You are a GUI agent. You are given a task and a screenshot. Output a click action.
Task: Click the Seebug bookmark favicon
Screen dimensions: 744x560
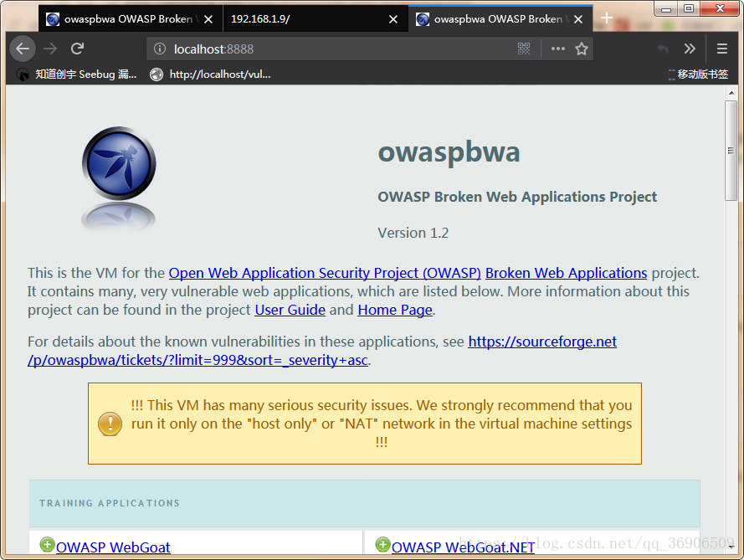point(23,74)
